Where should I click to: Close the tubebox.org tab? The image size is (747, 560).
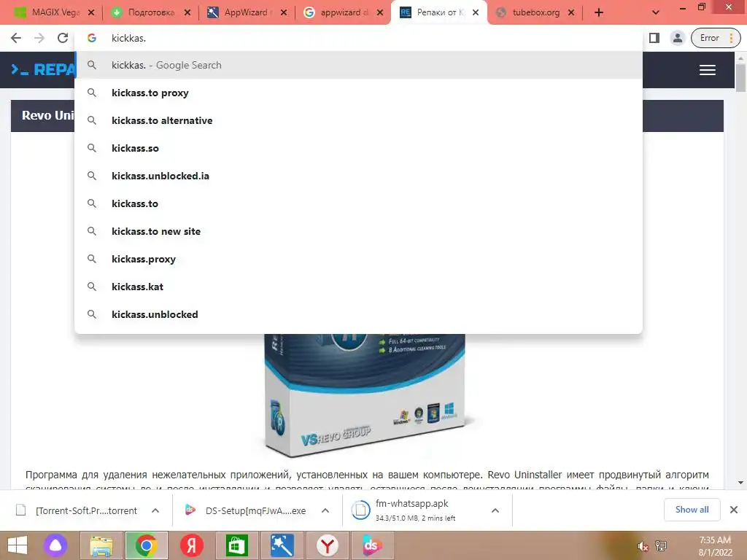pyautogui.click(x=571, y=13)
